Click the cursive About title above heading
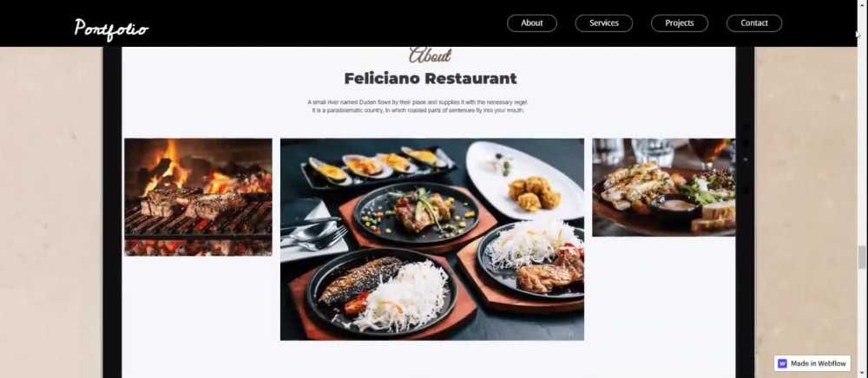 (x=431, y=55)
